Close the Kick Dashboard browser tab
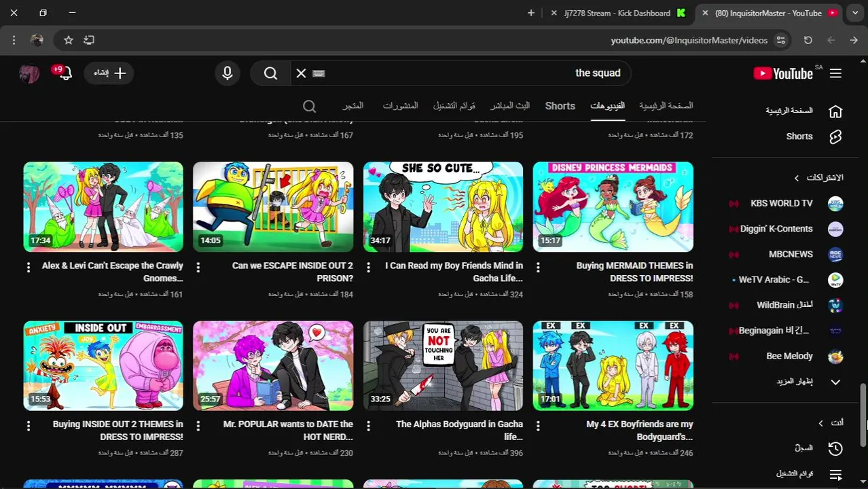Image resolution: width=868 pixels, height=489 pixels. pyautogui.click(x=554, y=13)
